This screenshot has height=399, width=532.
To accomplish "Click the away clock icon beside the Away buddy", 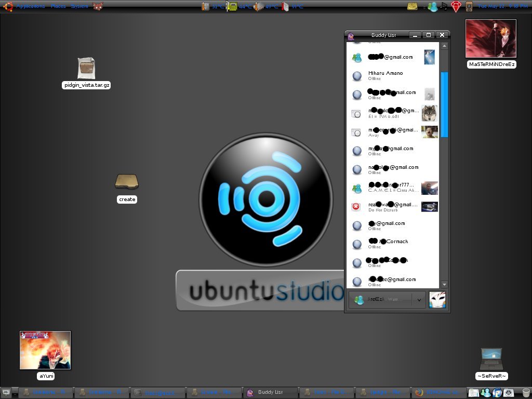I will [x=356, y=132].
